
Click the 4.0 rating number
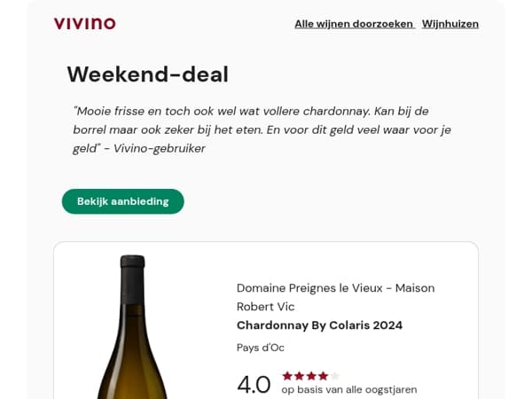point(254,385)
